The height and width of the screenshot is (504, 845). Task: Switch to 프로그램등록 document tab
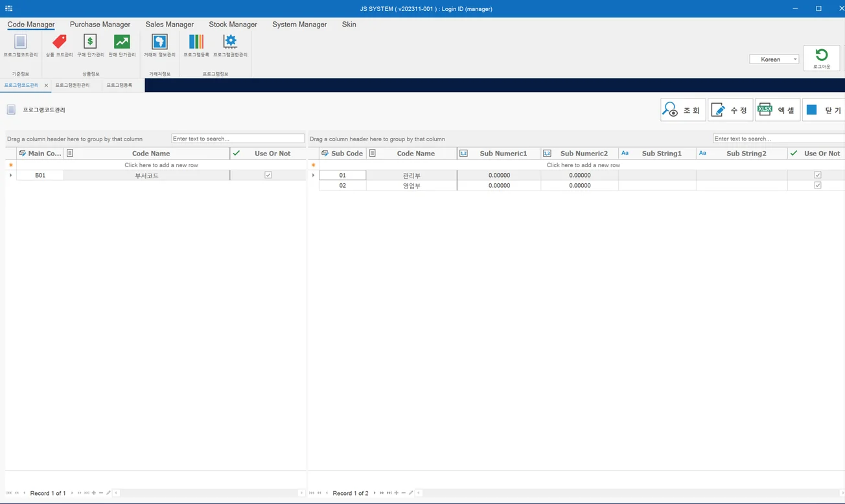119,85
